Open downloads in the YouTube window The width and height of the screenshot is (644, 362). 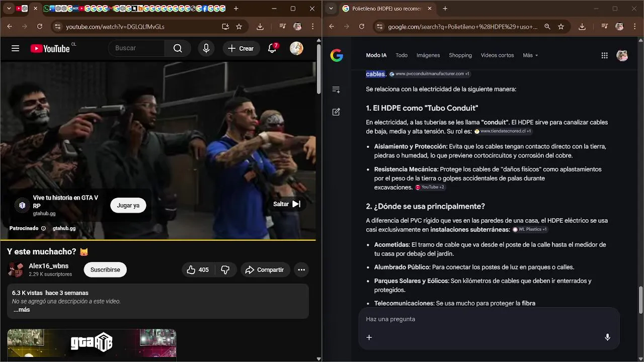click(x=260, y=27)
